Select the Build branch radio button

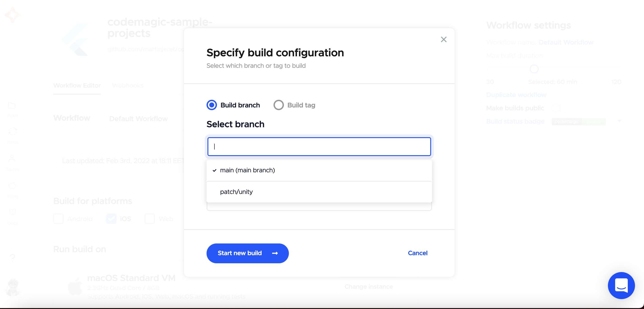pos(212,105)
